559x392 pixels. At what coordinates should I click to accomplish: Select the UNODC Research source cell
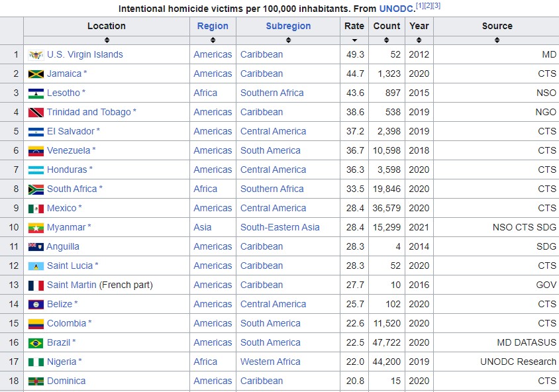pyautogui.click(x=497, y=362)
